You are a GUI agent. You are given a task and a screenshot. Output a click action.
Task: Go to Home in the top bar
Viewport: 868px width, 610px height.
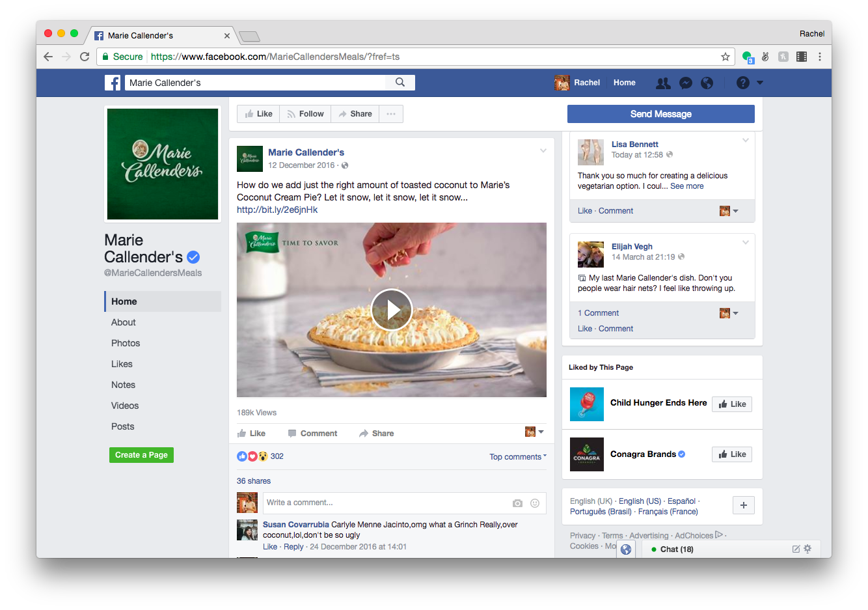click(625, 83)
